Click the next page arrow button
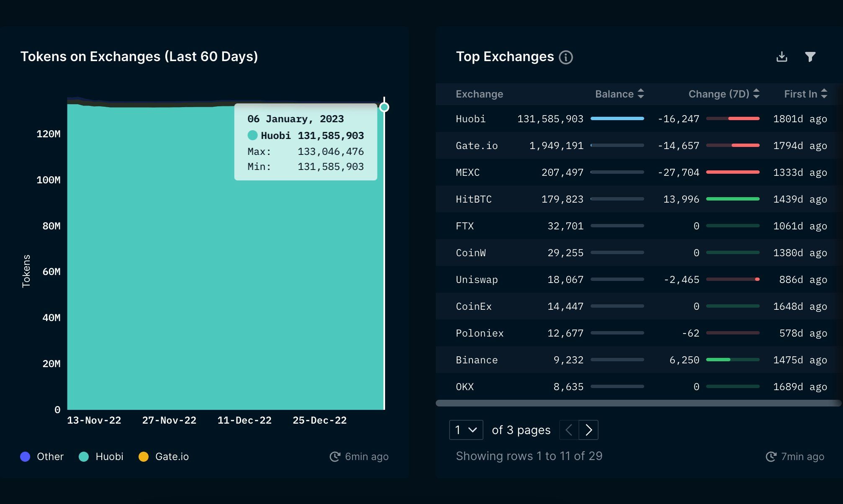Viewport: 843px width, 504px height. pyautogui.click(x=588, y=429)
